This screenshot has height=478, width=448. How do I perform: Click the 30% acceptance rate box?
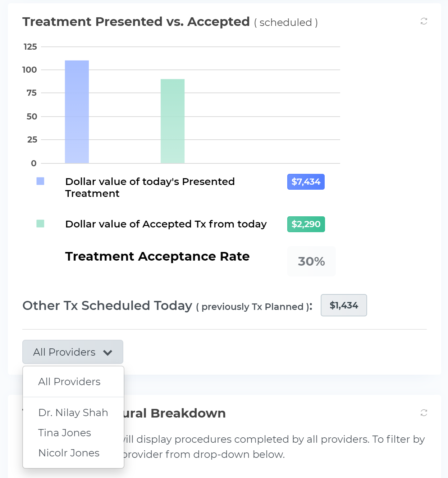(311, 261)
